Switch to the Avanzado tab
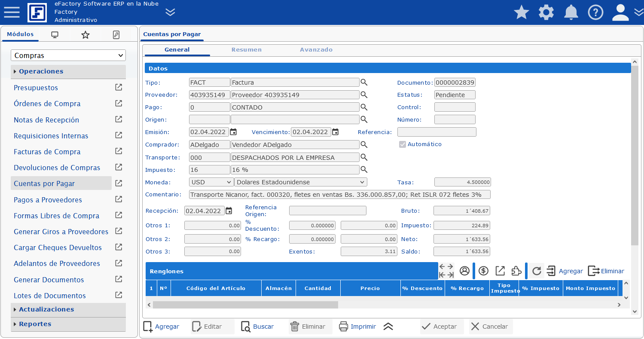644x339 pixels. (x=316, y=50)
